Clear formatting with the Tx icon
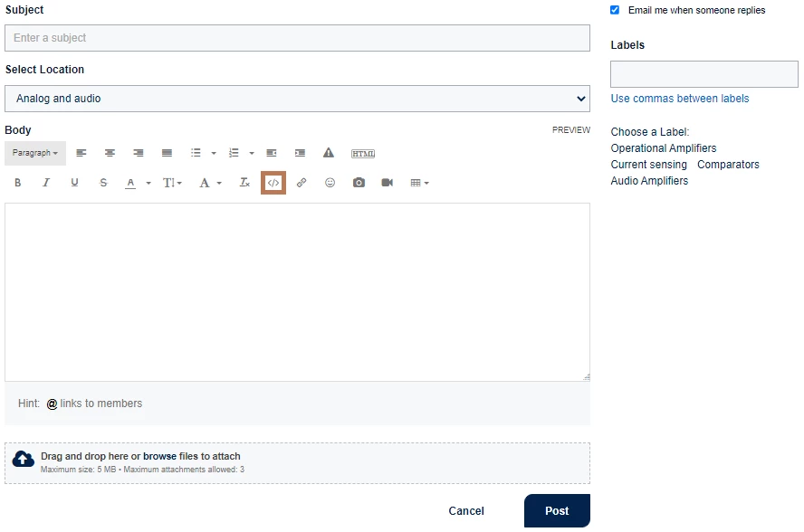Image resolution: width=804 pixels, height=532 pixels. pyautogui.click(x=244, y=183)
